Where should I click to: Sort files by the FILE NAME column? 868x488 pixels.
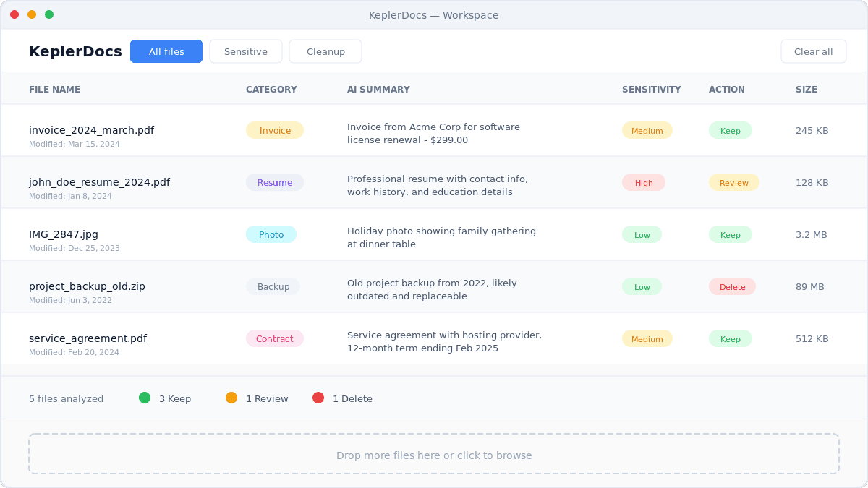(x=55, y=89)
